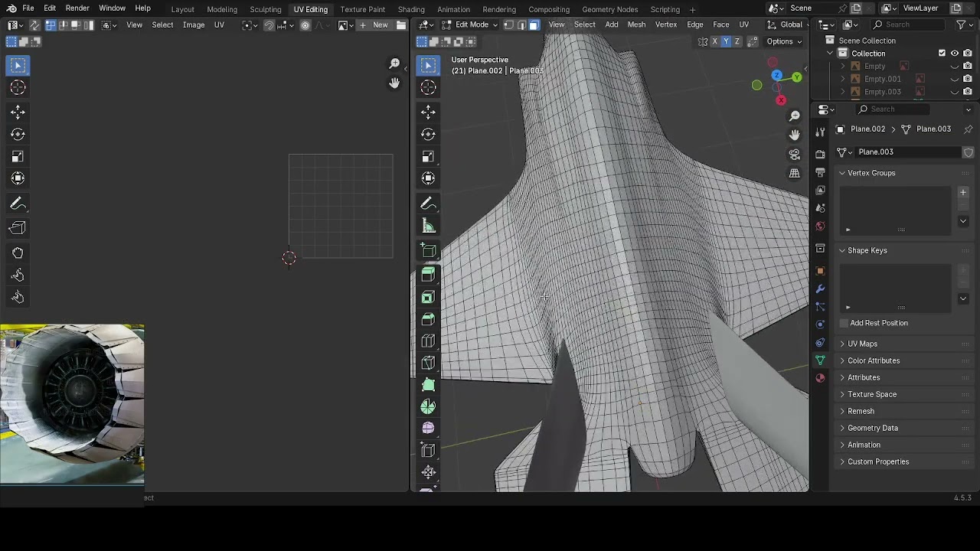Select the Poly Build tool

coord(428,385)
